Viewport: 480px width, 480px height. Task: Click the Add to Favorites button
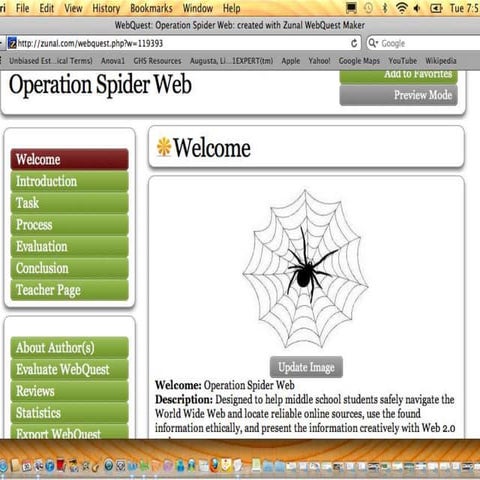point(398,76)
